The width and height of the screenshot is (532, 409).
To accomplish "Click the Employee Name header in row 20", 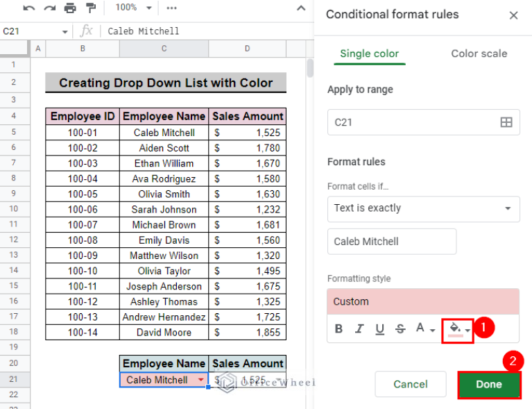I will [164, 363].
